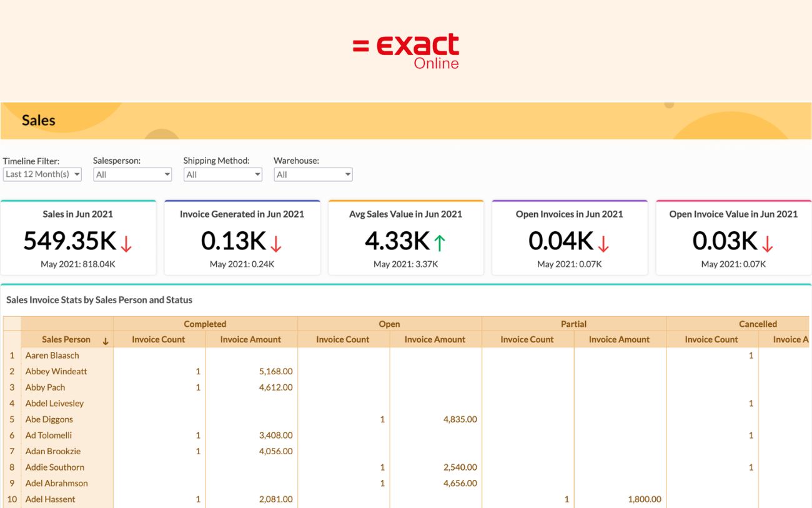Click the Sales page heading
The width and height of the screenshot is (812, 508).
[39, 121]
